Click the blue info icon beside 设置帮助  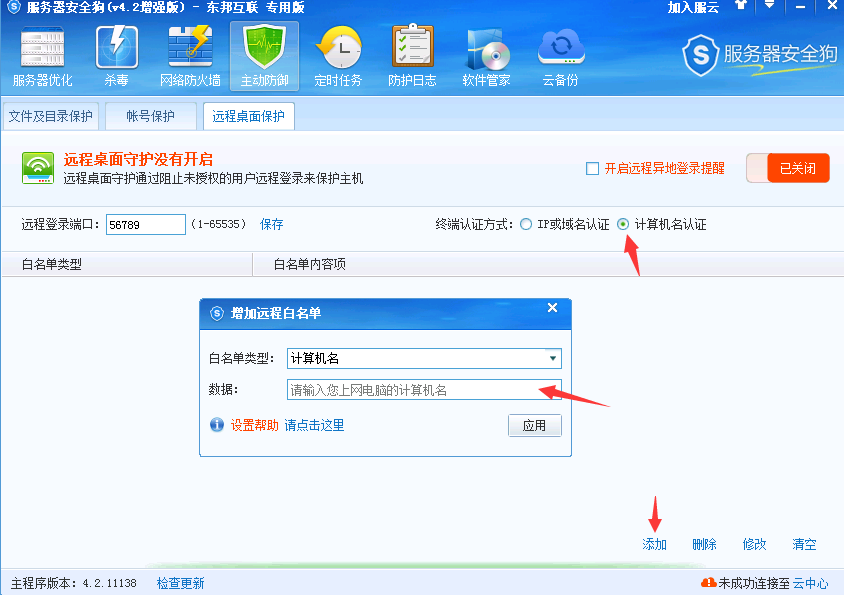[217, 425]
